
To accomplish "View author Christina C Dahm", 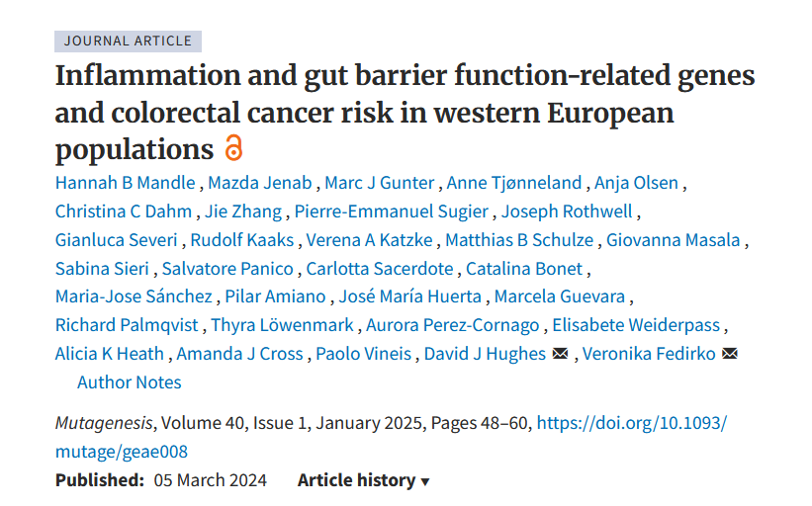I will click(124, 211).
